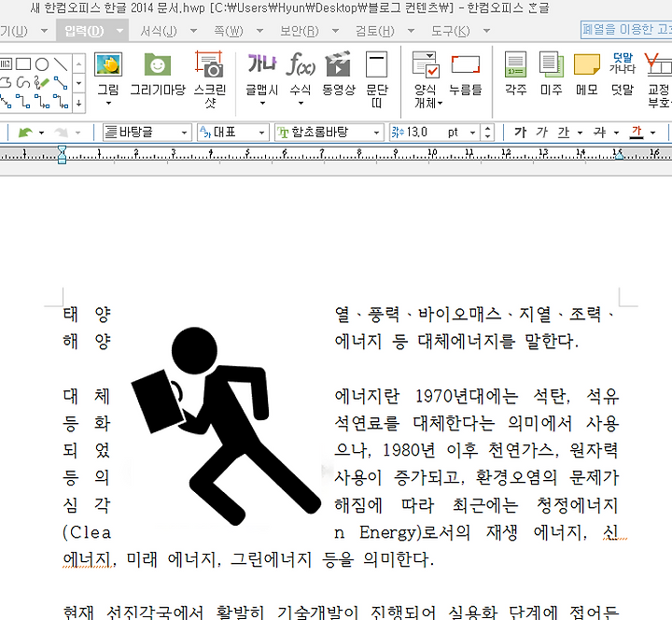
Task: Select the rectangle shape tool
Action: click(23, 64)
